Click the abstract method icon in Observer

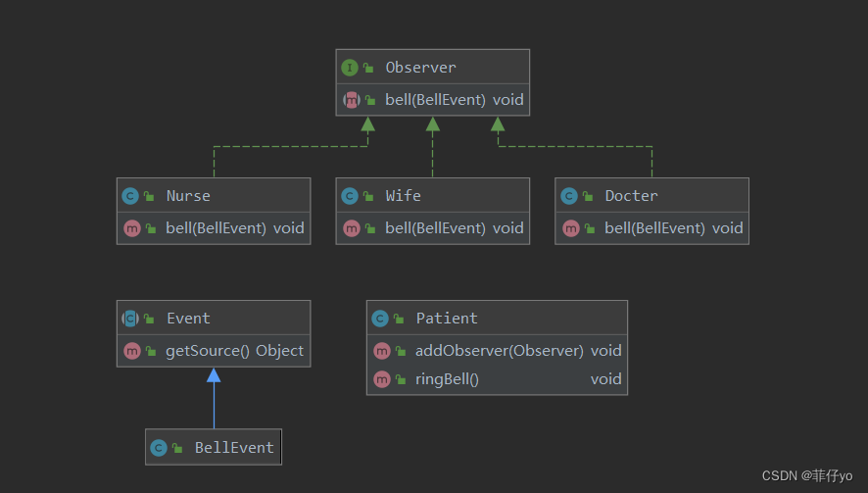click(x=352, y=100)
